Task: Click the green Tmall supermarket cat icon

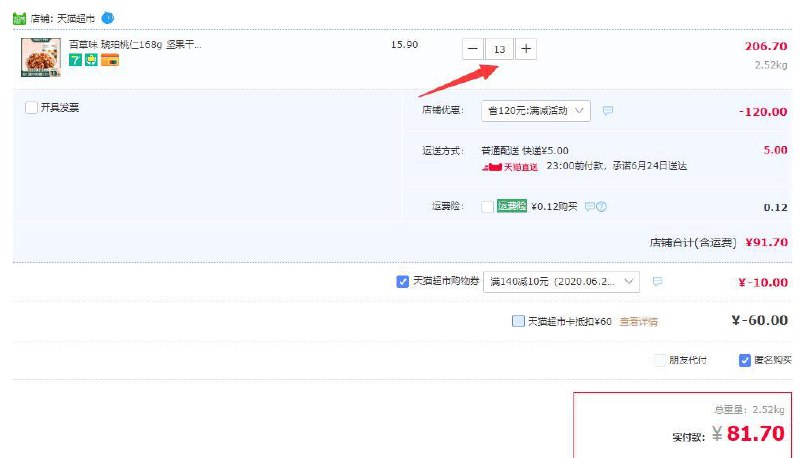Action: 19,19
